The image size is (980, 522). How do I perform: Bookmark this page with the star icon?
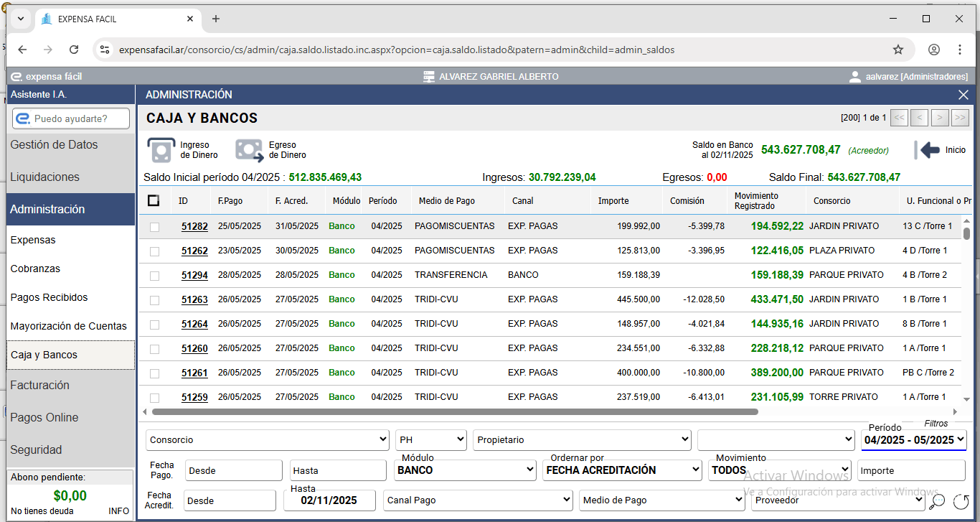click(x=897, y=50)
